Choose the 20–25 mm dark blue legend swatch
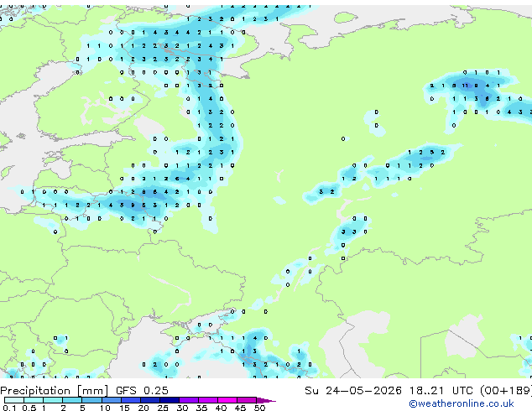 [x=150, y=400]
